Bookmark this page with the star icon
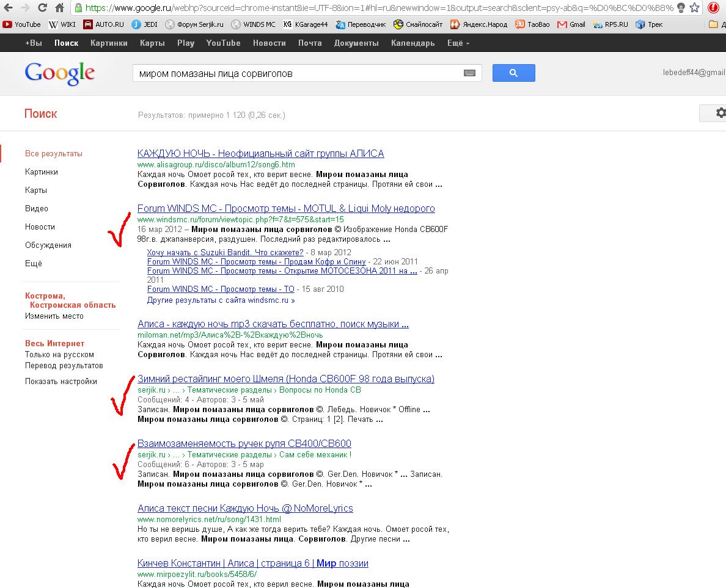This screenshot has height=588, width=726. (694, 7)
